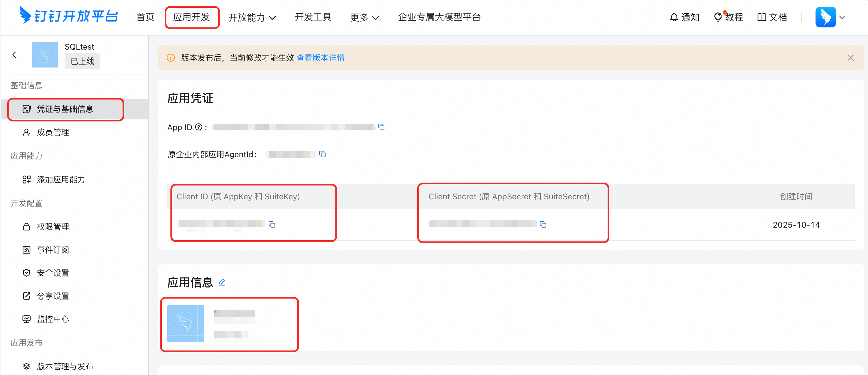
Task: Edit 应用信息 with the pencil icon
Action: coord(222,282)
